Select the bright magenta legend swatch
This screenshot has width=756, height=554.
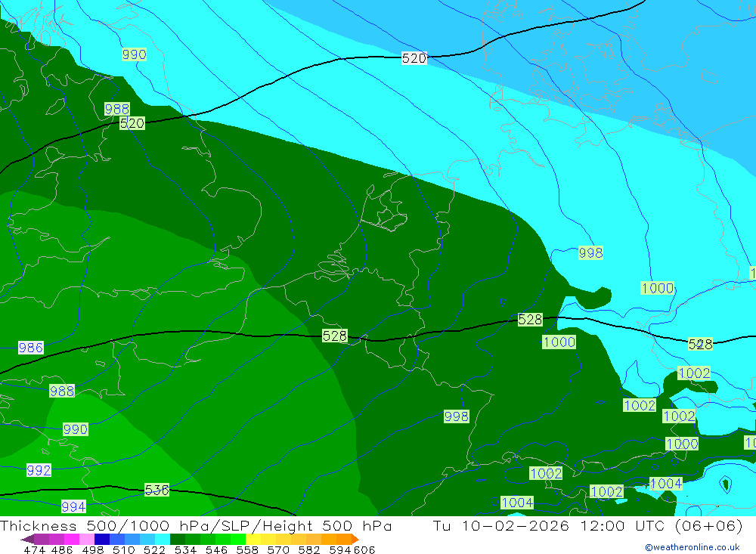click(72, 539)
